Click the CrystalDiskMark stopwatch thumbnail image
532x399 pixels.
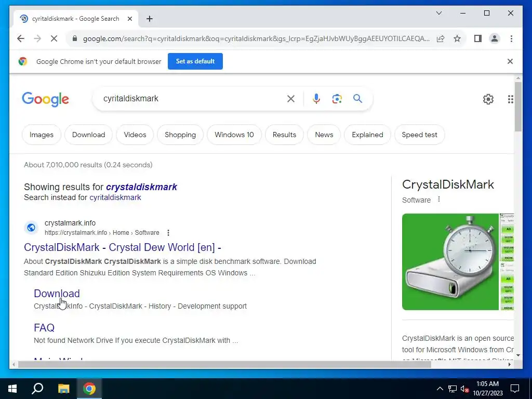coord(450,262)
